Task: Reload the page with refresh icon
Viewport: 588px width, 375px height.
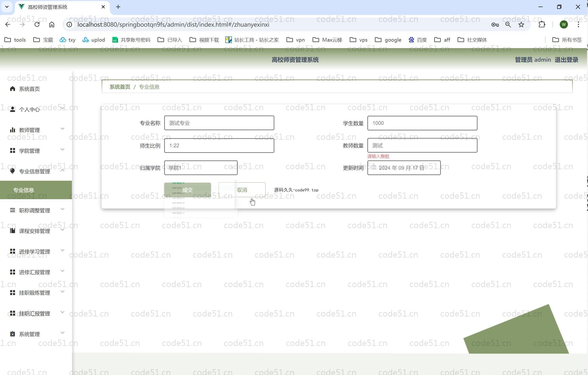Action: click(37, 25)
